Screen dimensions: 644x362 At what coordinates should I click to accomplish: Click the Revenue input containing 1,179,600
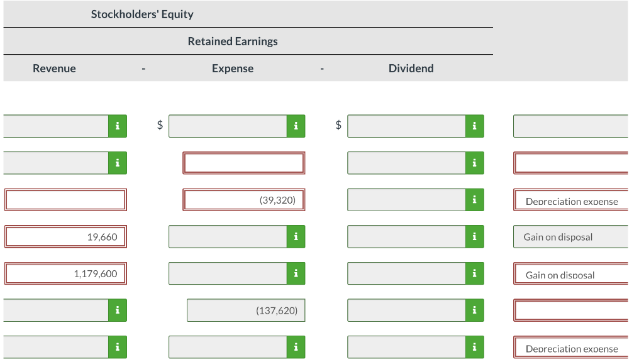point(65,273)
